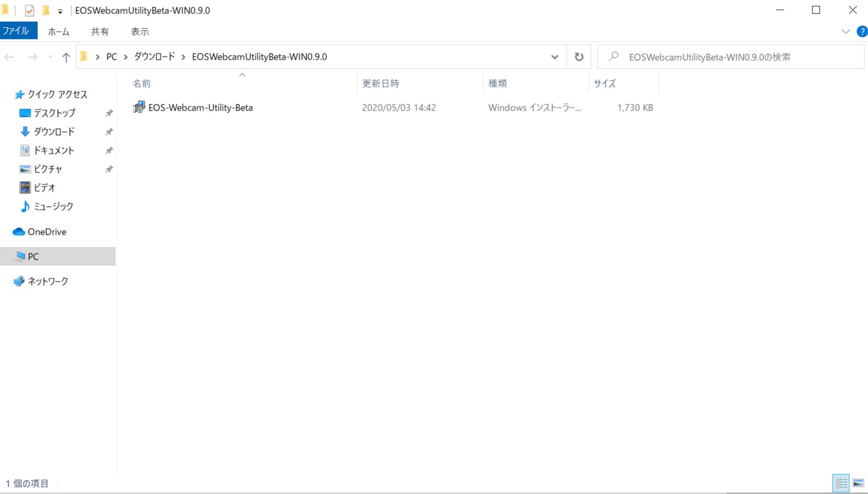Sort files by 更新日時 column
The image size is (868, 494).
click(x=380, y=83)
